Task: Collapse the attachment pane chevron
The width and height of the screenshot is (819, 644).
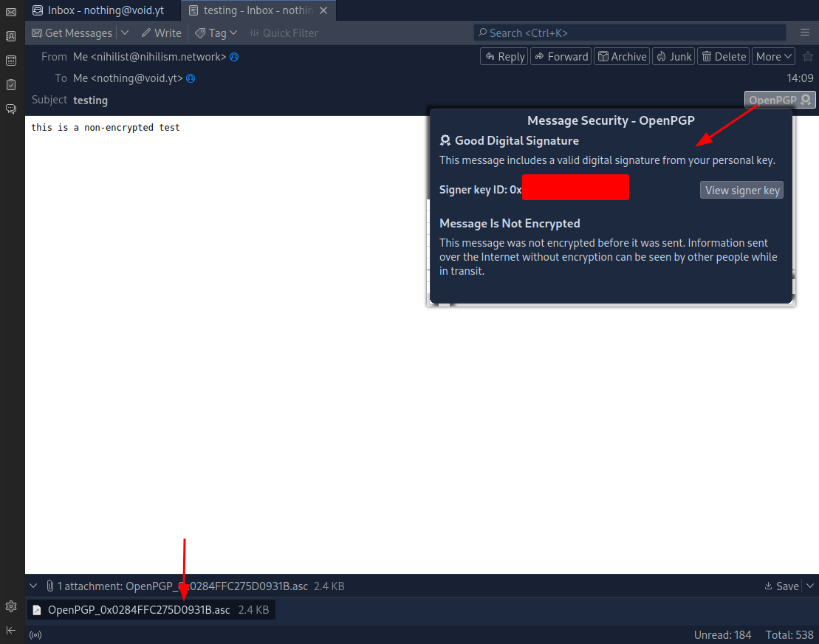Action: tap(33, 586)
